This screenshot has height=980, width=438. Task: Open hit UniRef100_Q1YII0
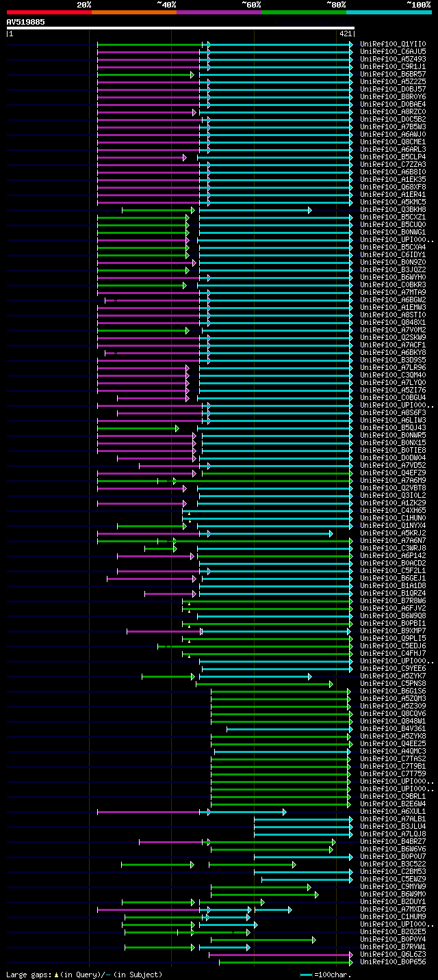tap(393, 44)
